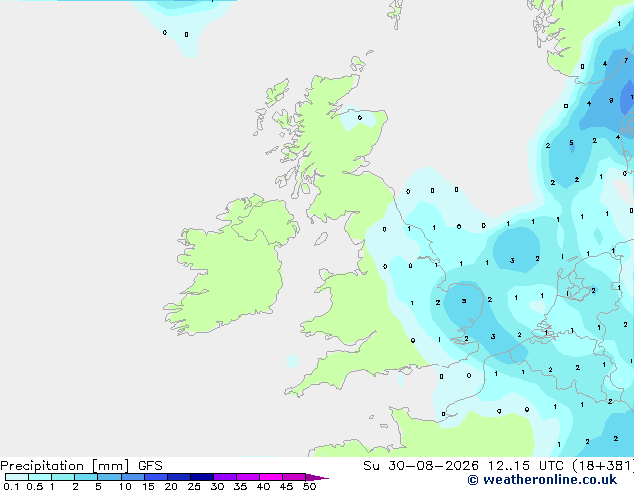This screenshot has width=634, height=490.
Task: Click the 35–40 mm violet legend swatch
Action: click(x=248, y=477)
